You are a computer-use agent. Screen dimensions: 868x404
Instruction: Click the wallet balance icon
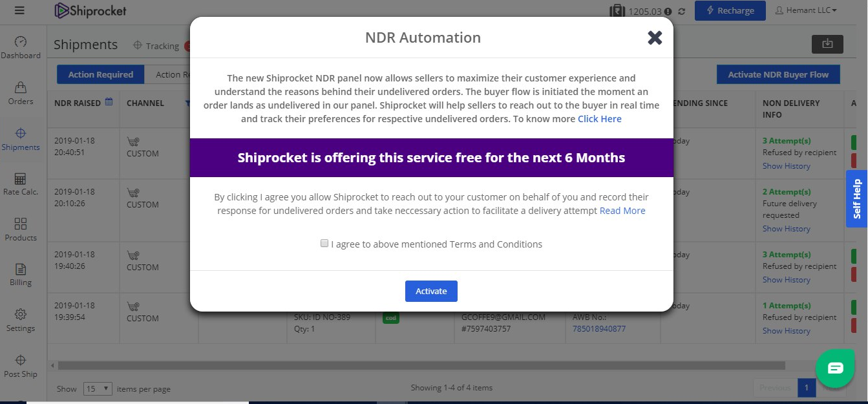point(617,10)
